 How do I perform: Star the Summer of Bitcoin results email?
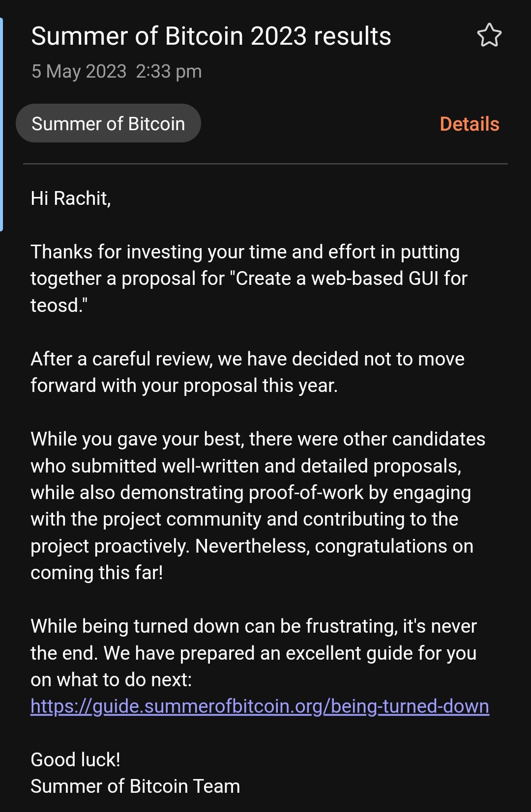click(489, 35)
